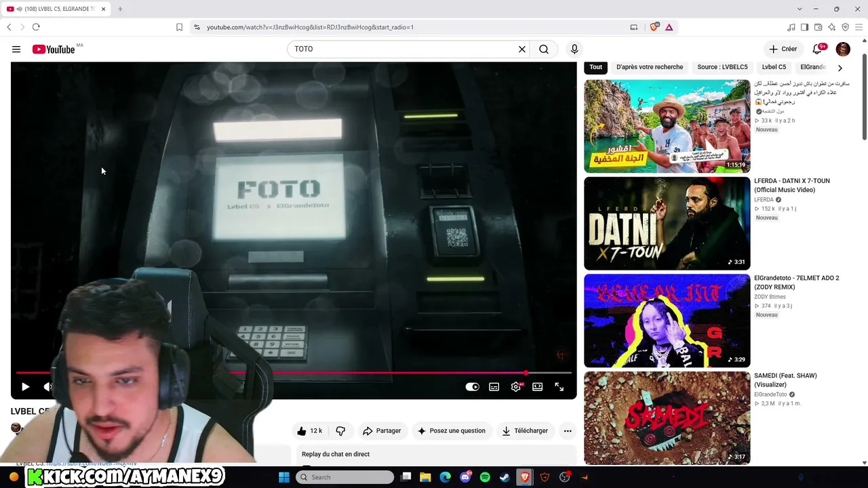868x488 pixels.
Task: Go back with the browser back arrow
Action: point(9,27)
